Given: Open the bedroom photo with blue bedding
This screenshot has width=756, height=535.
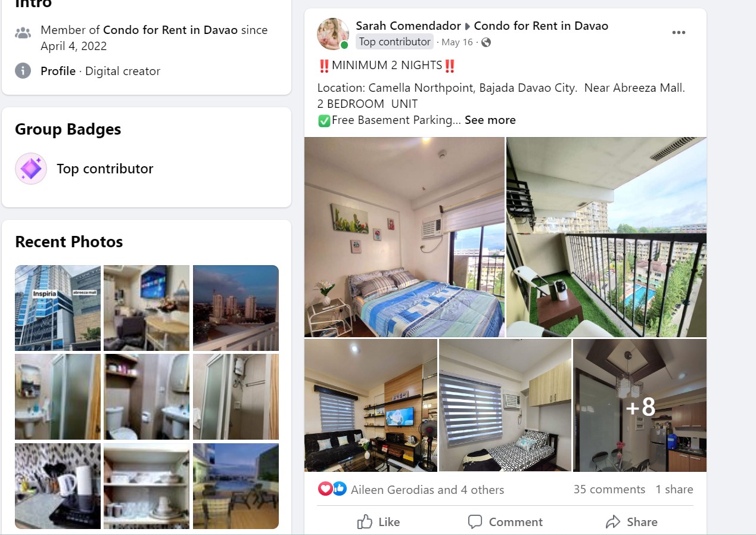Looking at the screenshot, I should pos(405,237).
